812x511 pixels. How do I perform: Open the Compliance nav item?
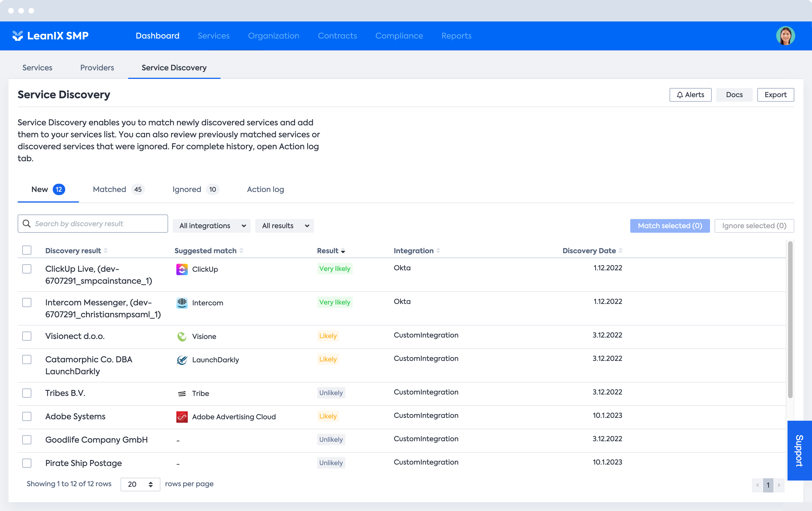pos(399,36)
